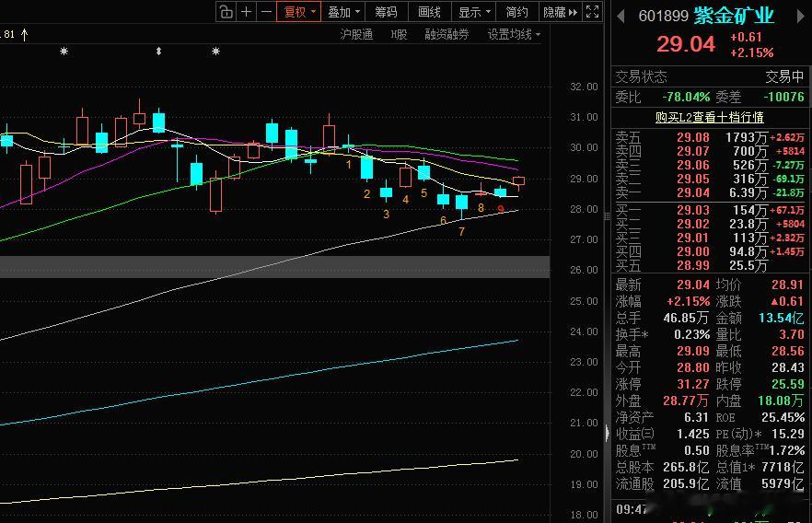This screenshot has height=523, width=812.
Task: Click the first asterisk event marker
Action: [64, 52]
